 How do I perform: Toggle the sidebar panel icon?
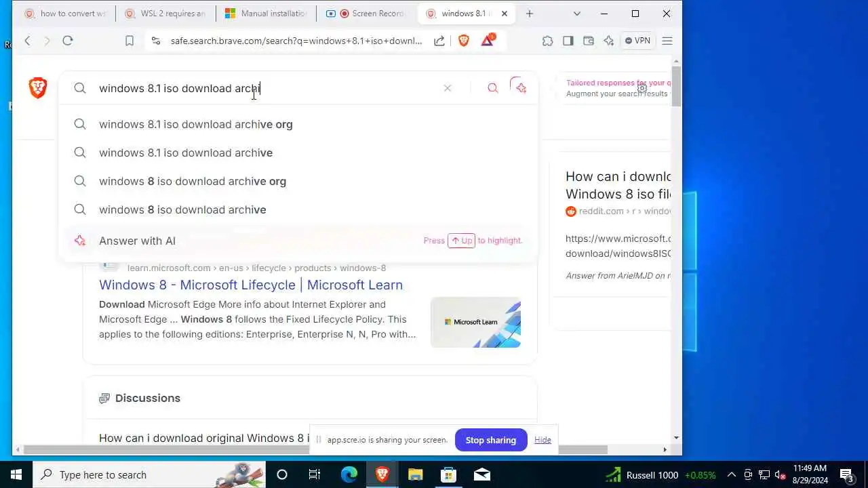568,41
